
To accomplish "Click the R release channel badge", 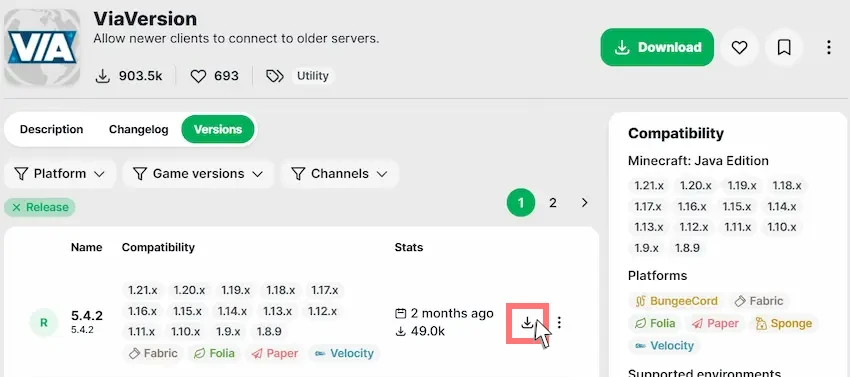I will pos(44,323).
